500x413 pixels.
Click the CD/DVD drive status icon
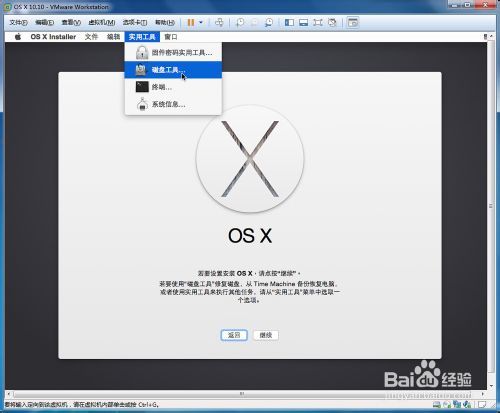pyautogui.click(x=447, y=405)
